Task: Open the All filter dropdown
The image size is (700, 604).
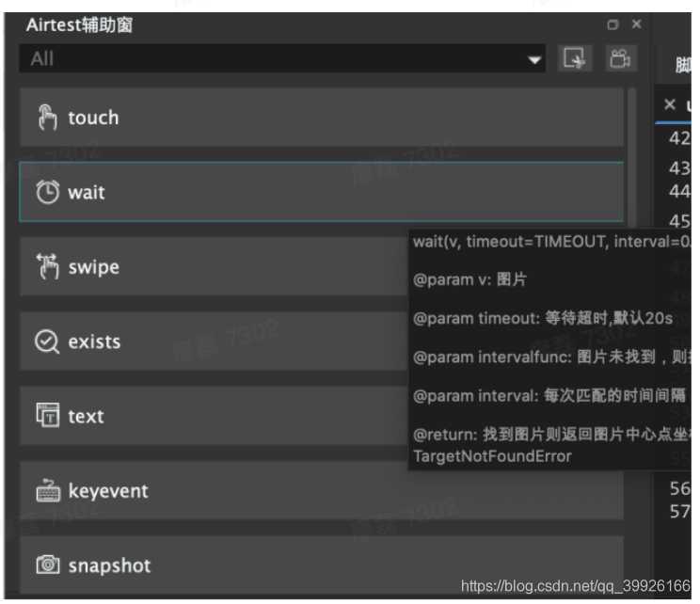Action: coord(282,58)
